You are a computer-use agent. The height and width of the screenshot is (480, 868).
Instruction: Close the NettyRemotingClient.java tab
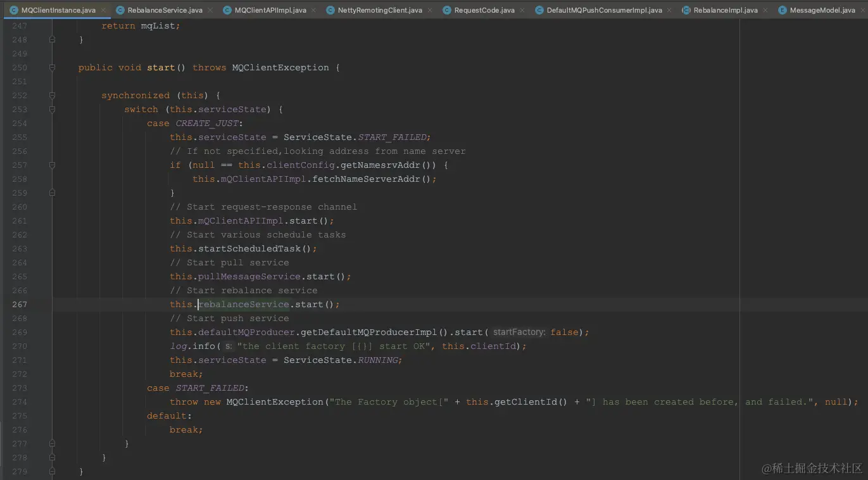431,11
